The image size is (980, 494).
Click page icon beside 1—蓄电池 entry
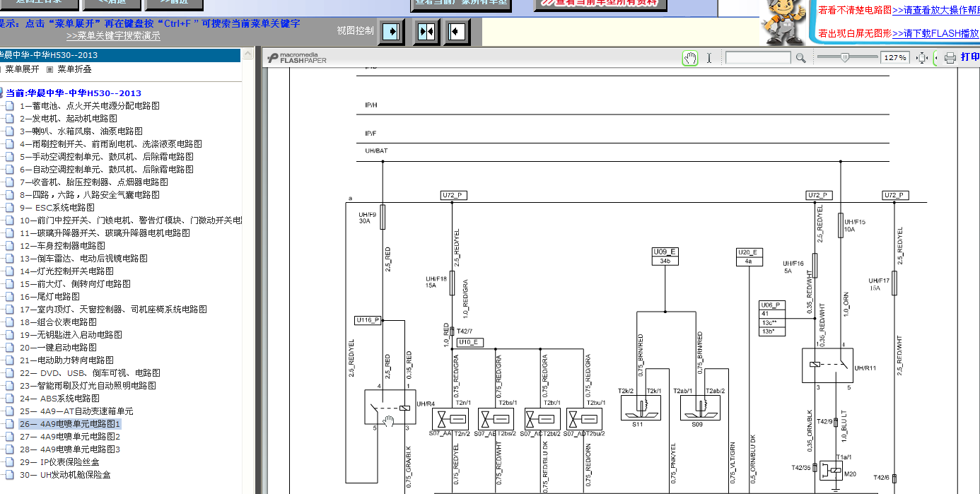pyautogui.click(x=10, y=106)
